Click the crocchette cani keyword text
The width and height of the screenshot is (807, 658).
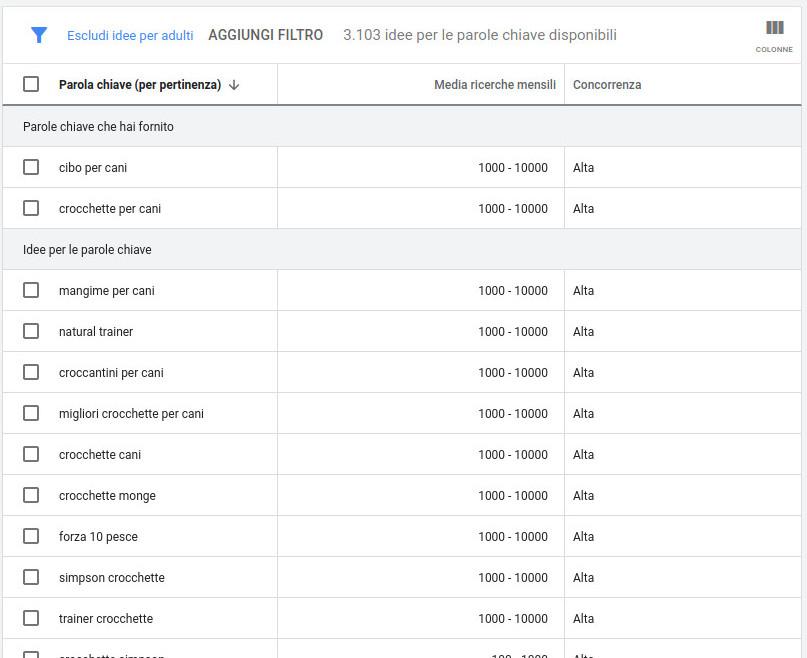point(100,455)
